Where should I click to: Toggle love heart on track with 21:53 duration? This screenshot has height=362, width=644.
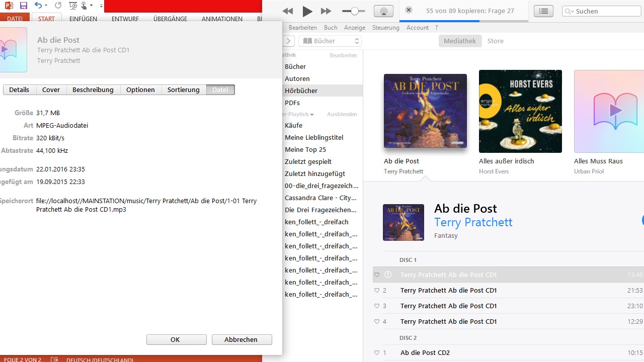377,290
